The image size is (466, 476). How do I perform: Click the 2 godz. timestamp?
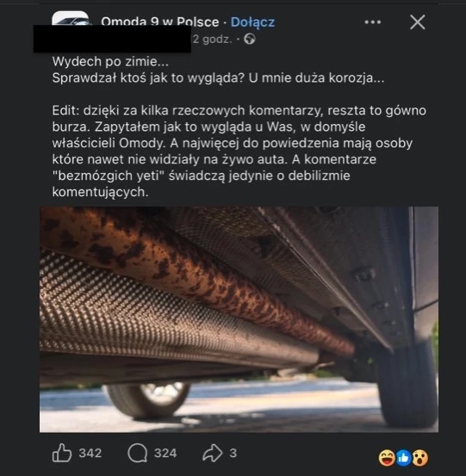click(x=213, y=39)
